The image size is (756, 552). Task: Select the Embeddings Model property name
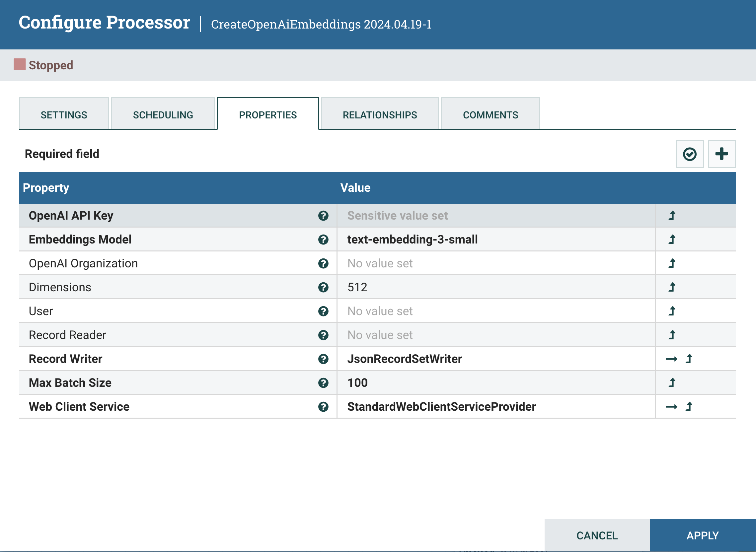click(80, 240)
